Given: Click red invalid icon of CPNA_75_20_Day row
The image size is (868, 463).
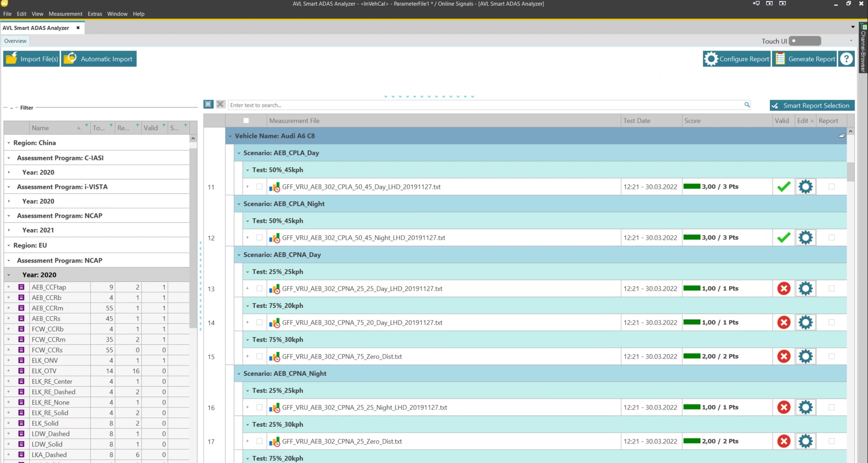Looking at the screenshot, I should 784,322.
